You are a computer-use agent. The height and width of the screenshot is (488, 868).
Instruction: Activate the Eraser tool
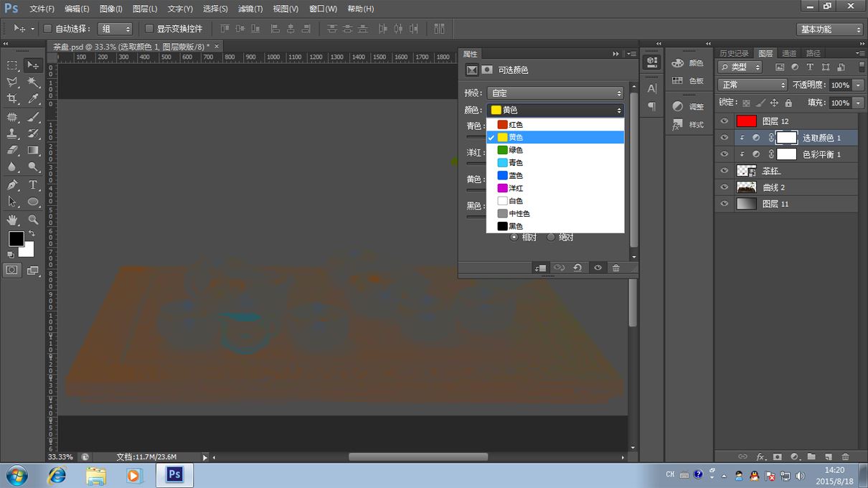[x=12, y=151]
